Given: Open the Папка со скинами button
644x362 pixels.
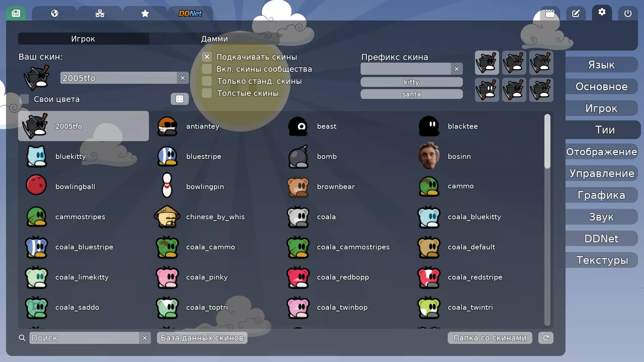Looking at the screenshot, I should (490, 338).
